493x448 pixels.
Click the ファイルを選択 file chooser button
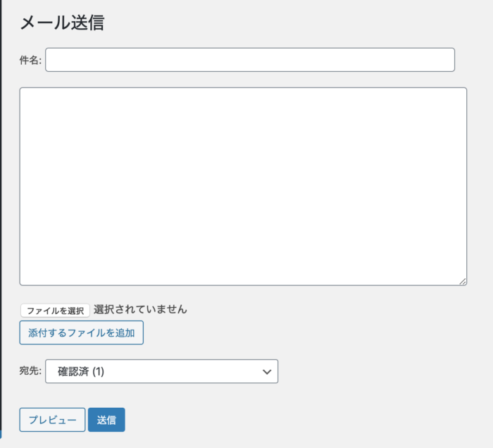(x=55, y=311)
